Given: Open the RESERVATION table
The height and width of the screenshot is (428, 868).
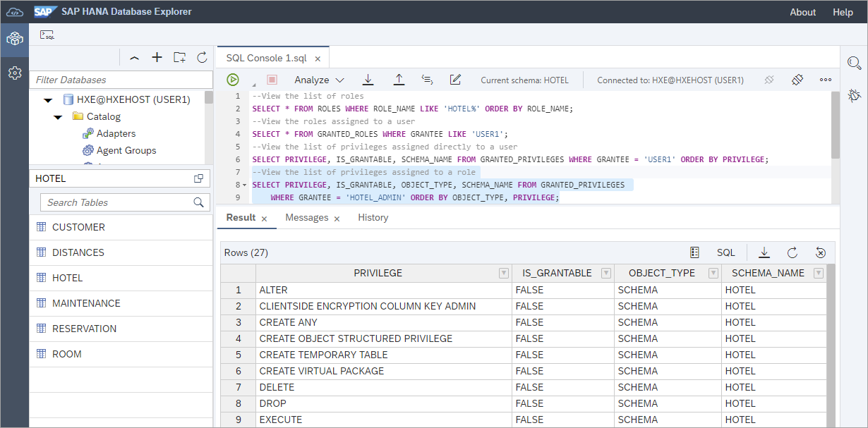Looking at the screenshot, I should (x=121, y=329).
